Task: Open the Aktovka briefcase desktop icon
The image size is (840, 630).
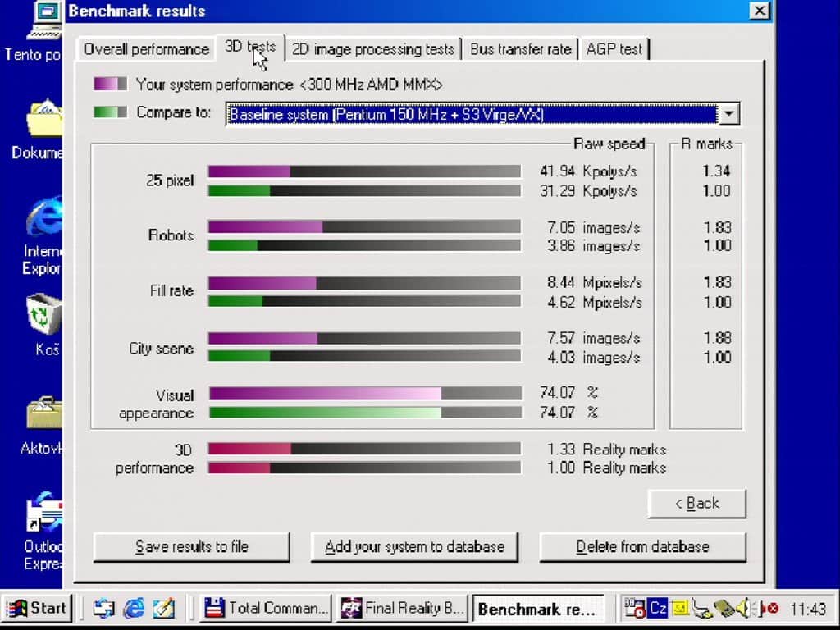Action: coord(43,424)
